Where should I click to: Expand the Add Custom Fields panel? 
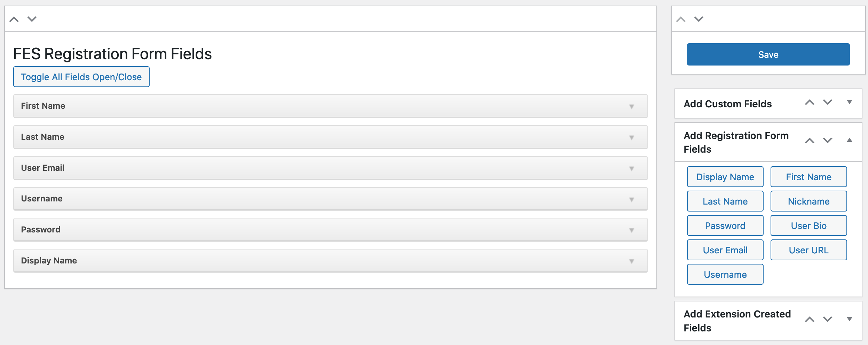tap(850, 102)
